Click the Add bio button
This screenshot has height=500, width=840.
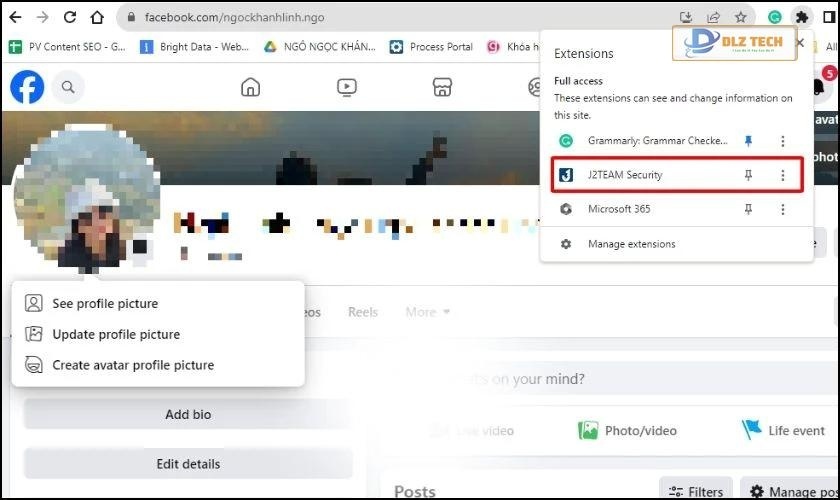click(188, 414)
